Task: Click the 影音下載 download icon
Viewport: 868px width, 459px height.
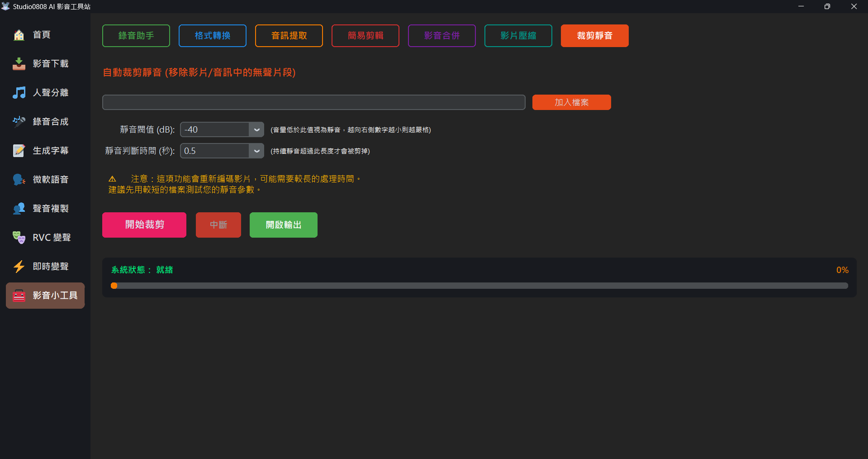Action: 19,64
